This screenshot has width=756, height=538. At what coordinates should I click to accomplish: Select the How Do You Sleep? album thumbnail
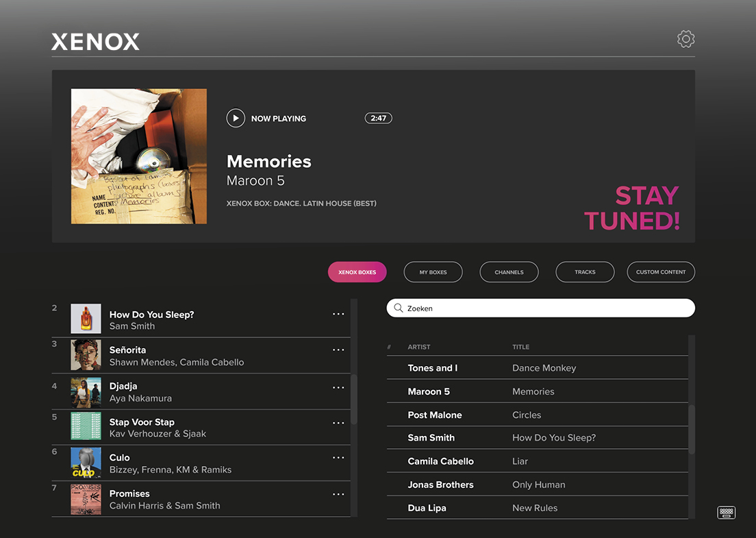tap(86, 319)
